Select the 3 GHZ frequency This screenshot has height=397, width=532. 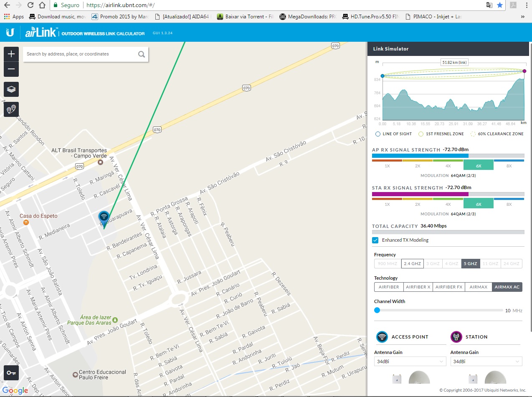click(433, 263)
